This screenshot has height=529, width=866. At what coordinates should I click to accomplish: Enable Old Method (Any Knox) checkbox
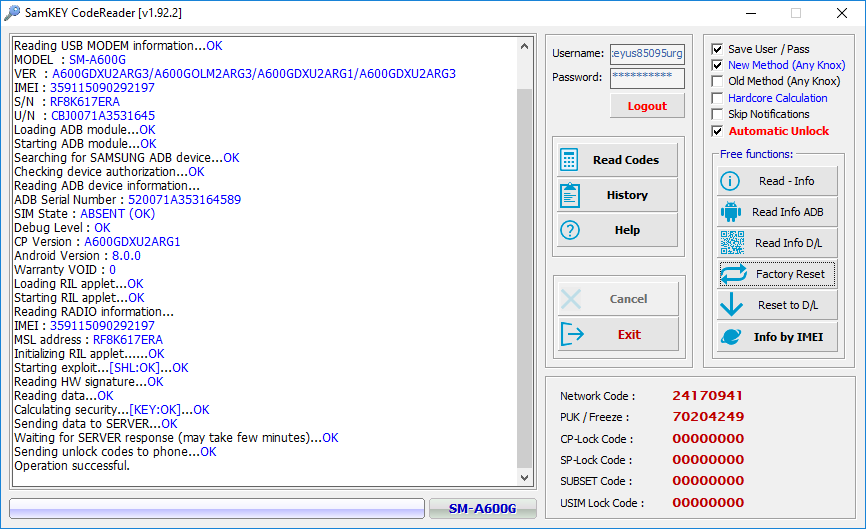point(717,81)
